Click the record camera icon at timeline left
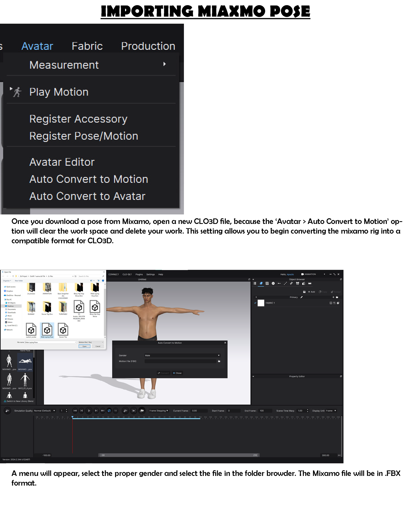 (x=7, y=411)
